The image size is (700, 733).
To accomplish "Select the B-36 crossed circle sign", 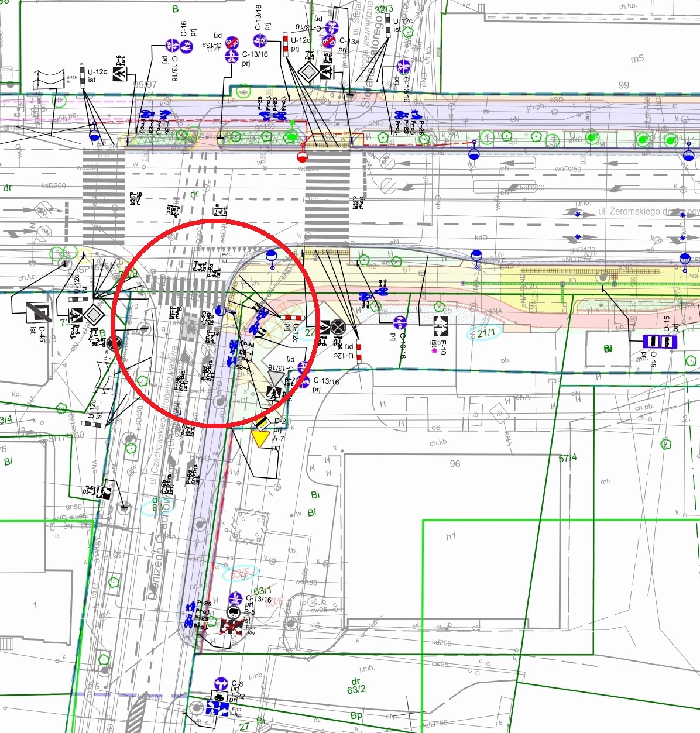I will click(x=338, y=327).
